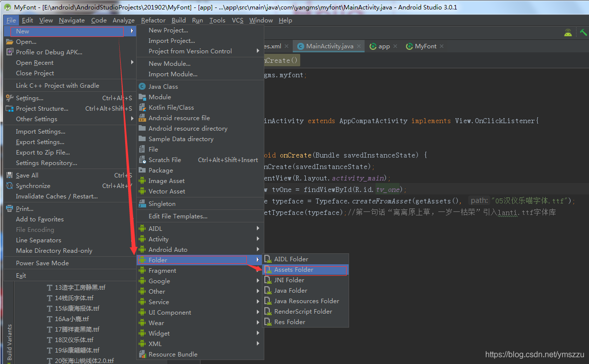
Task: Open the Build Variants side panel
Action: (x=9, y=342)
